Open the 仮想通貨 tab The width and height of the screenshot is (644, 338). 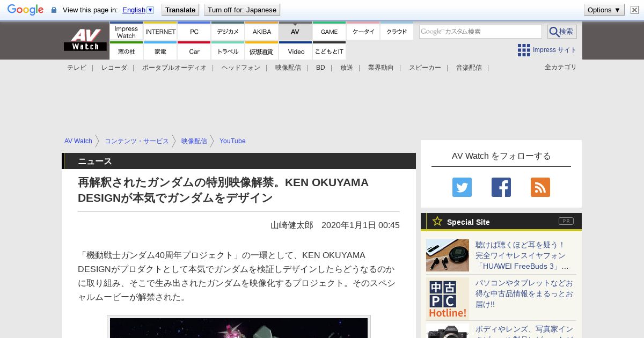tap(261, 51)
